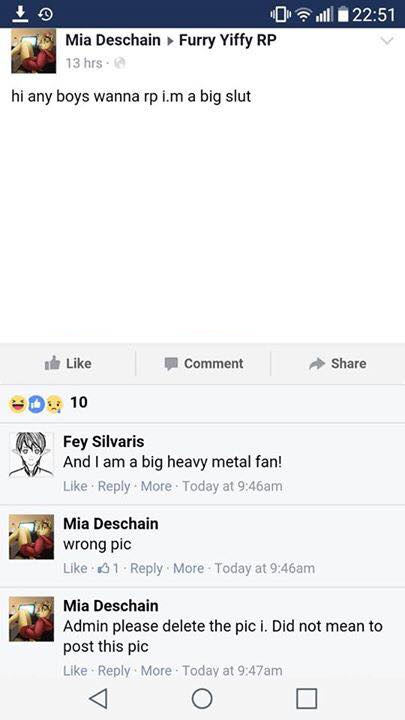Tap the crying sad reaction emoji
Screen dimensions: 405x720
tap(54, 404)
